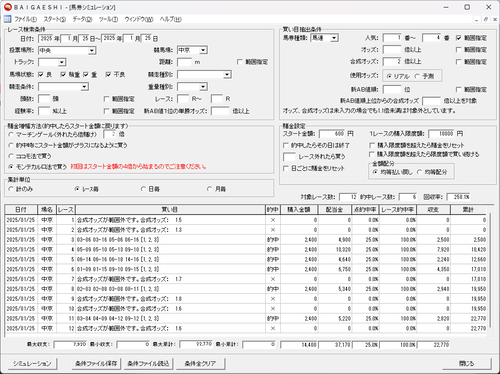Expand the 投票場所 dropdown showing 中央
The width and height of the screenshot is (500, 374).
click(x=92, y=51)
